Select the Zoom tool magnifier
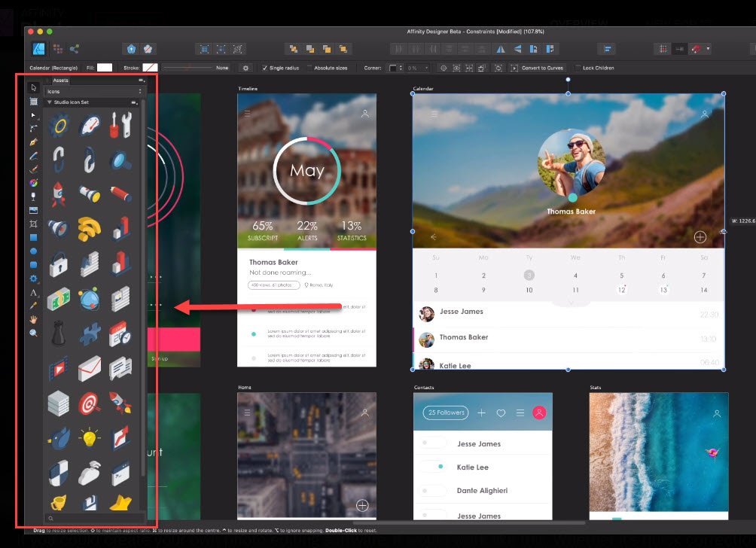756x548 pixels. pyautogui.click(x=33, y=333)
